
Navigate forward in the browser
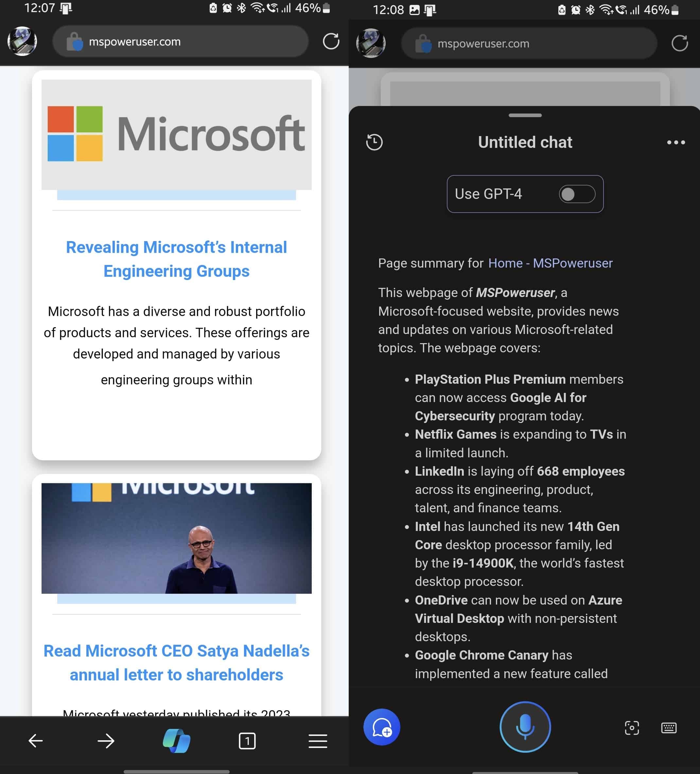coord(106,741)
